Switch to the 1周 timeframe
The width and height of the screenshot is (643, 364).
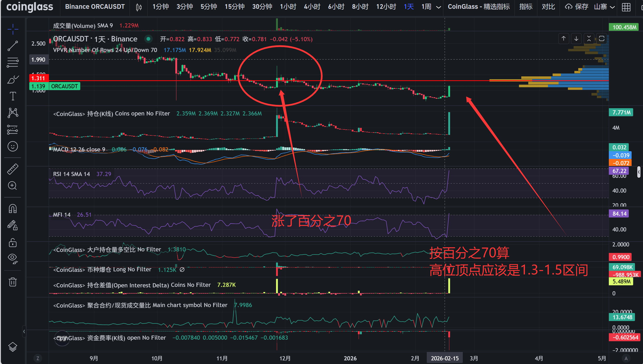pos(426,7)
